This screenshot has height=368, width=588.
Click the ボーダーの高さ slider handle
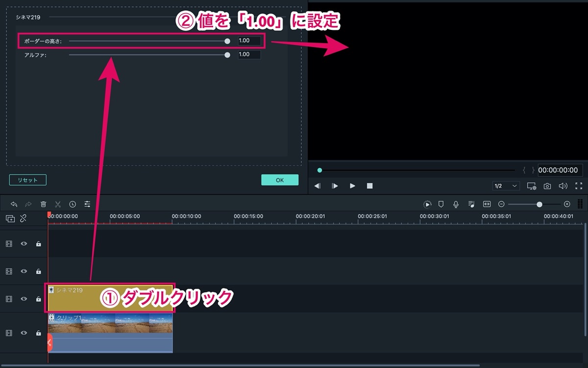tap(227, 41)
